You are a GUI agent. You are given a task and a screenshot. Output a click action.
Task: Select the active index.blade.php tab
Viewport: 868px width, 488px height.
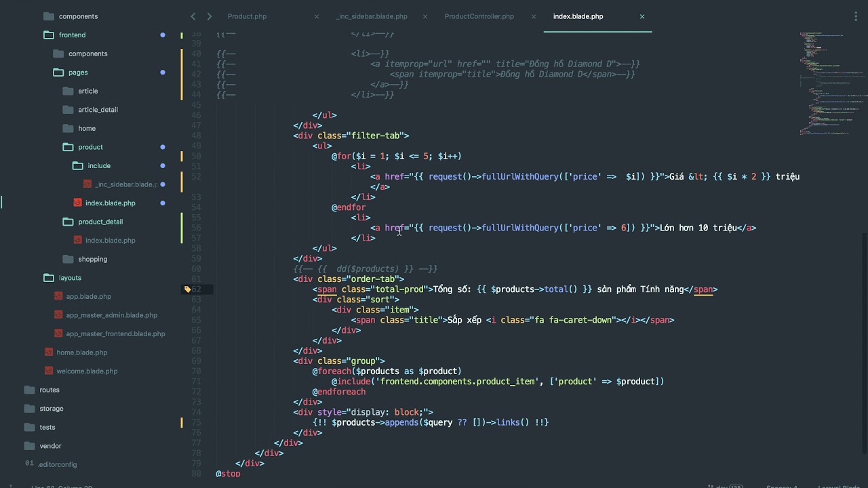[x=578, y=16]
